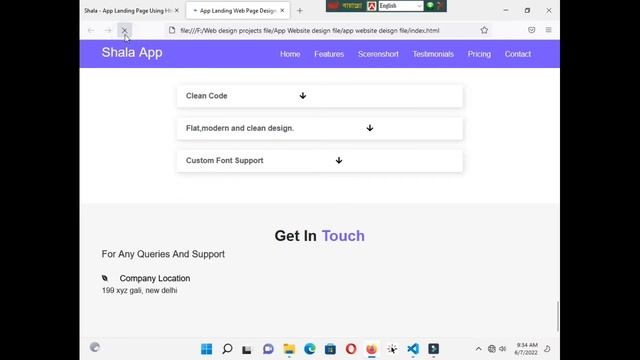Go forward to the next page

[108, 30]
